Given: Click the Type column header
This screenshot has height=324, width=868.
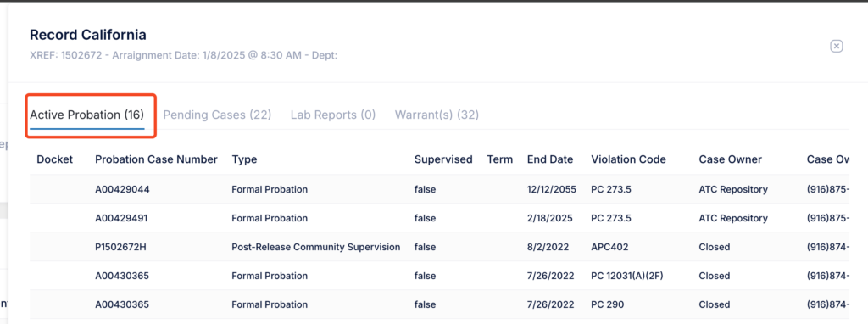Looking at the screenshot, I should (x=245, y=159).
